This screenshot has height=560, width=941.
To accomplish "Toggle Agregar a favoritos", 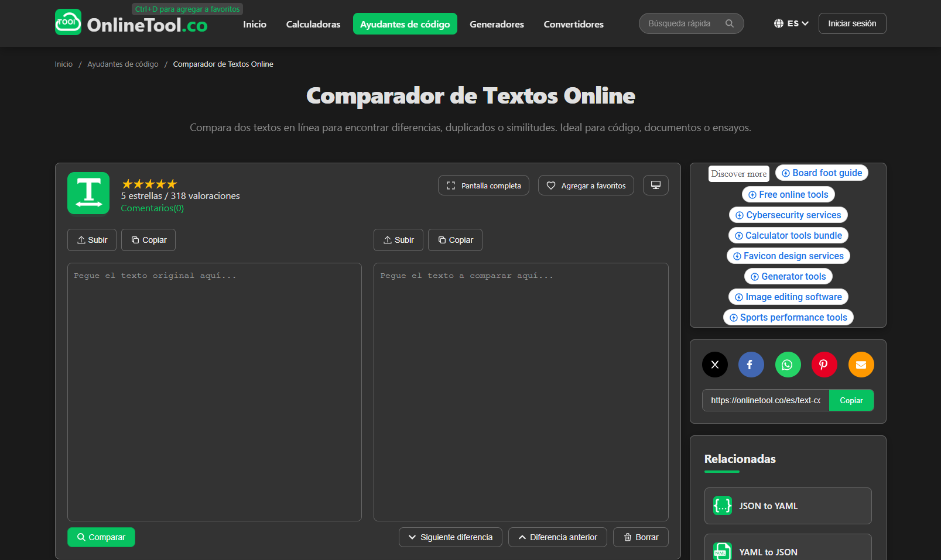I will point(586,185).
